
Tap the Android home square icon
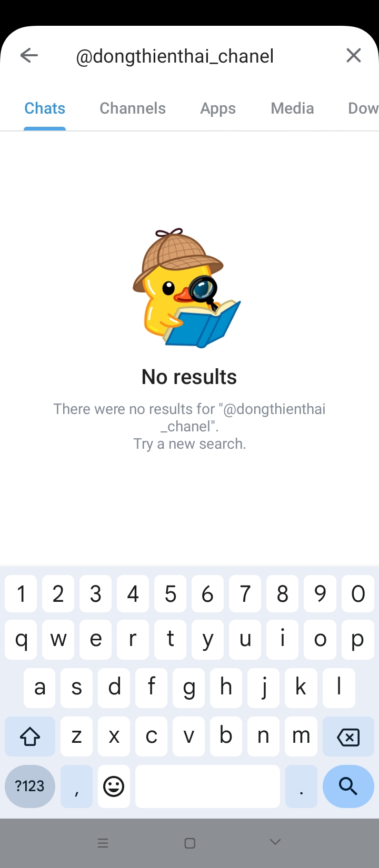190,843
